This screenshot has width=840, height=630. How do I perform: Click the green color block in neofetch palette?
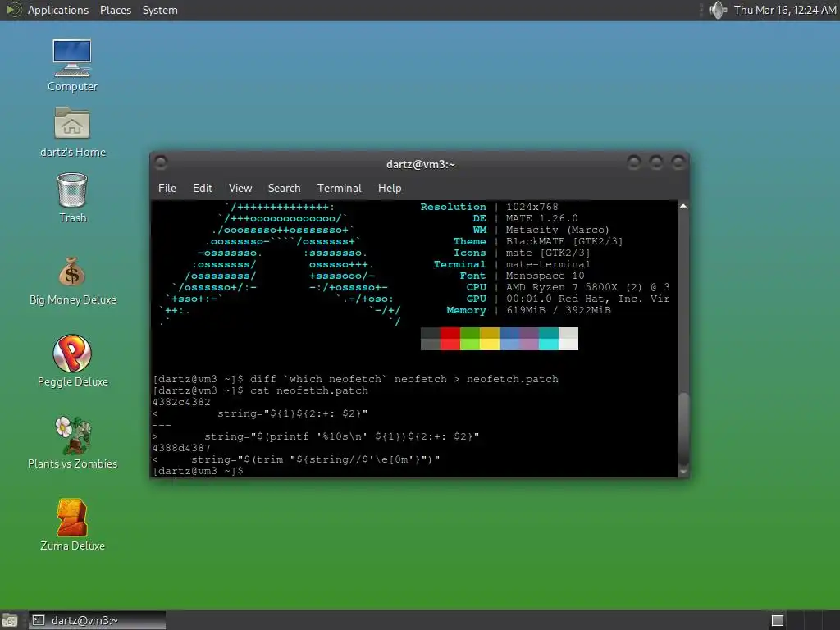point(470,339)
